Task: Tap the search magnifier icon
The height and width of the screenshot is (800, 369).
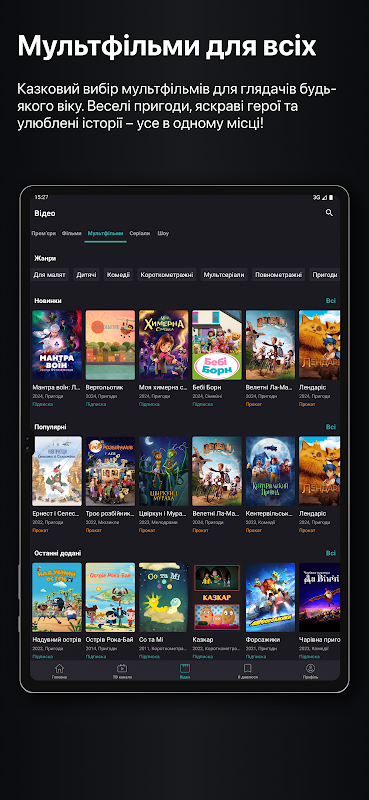Action: (x=329, y=213)
